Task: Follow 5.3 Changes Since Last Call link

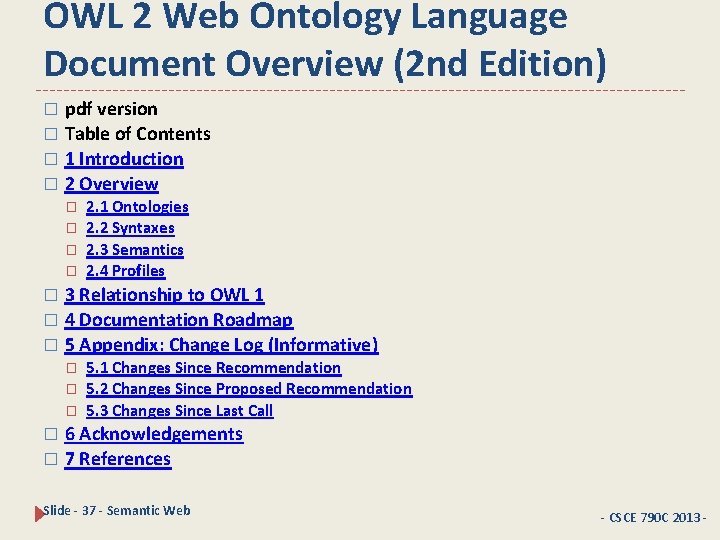Action: (180, 411)
